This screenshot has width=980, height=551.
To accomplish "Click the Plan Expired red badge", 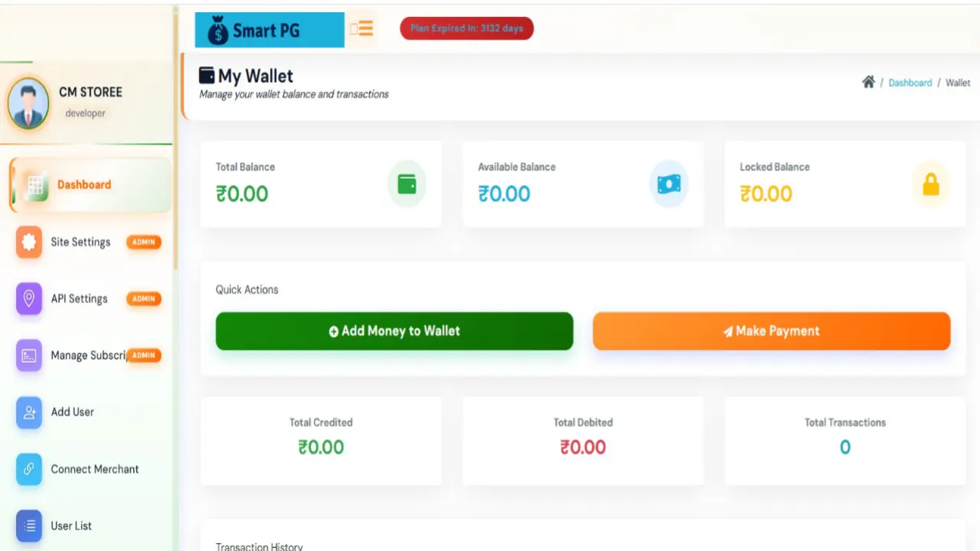I will click(466, 28).
